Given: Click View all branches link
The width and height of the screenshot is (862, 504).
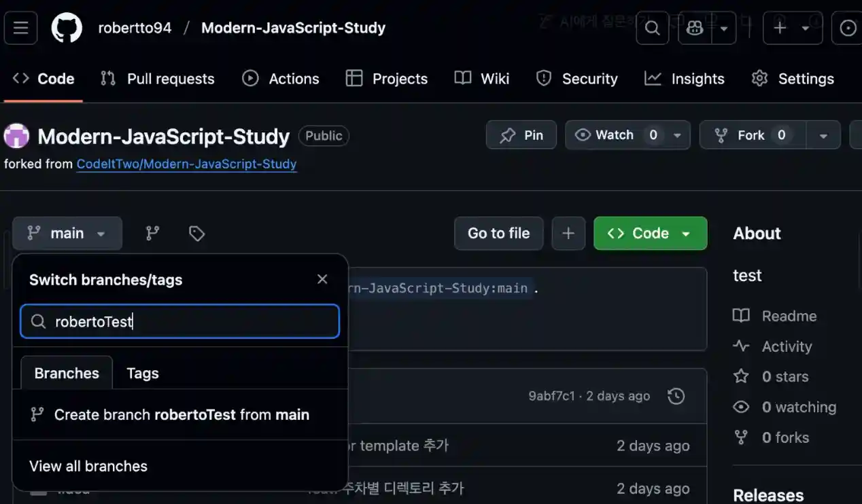Looking at the screenshot, I should click(88, 466).
